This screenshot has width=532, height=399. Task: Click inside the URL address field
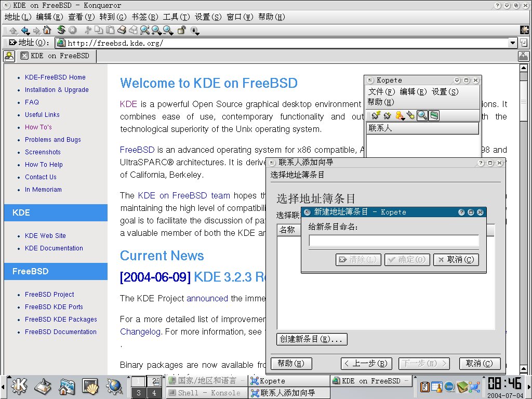[x=287, y=43]
